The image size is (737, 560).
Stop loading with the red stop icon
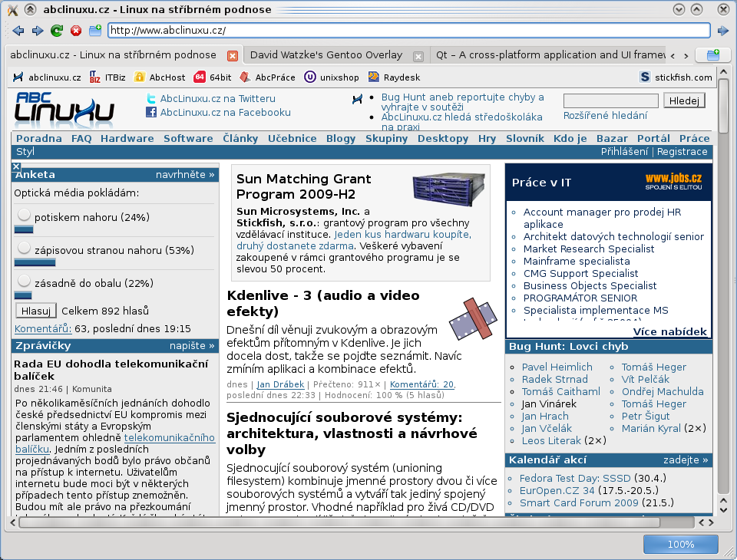76,31
